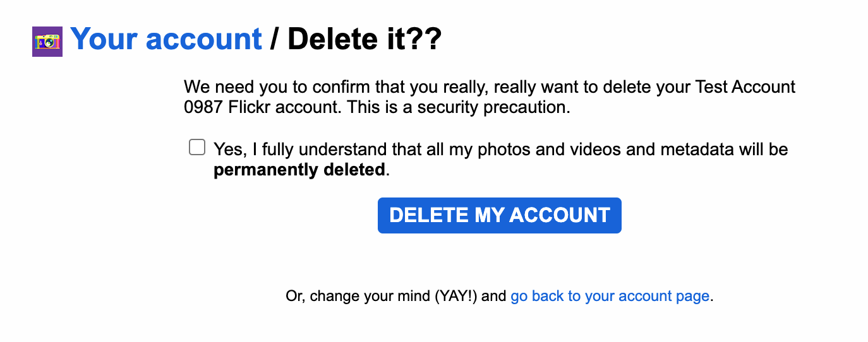Screen dimensions: 868x342
Task: Click the "Delete it??" heading text
Action: click(365, 39)
